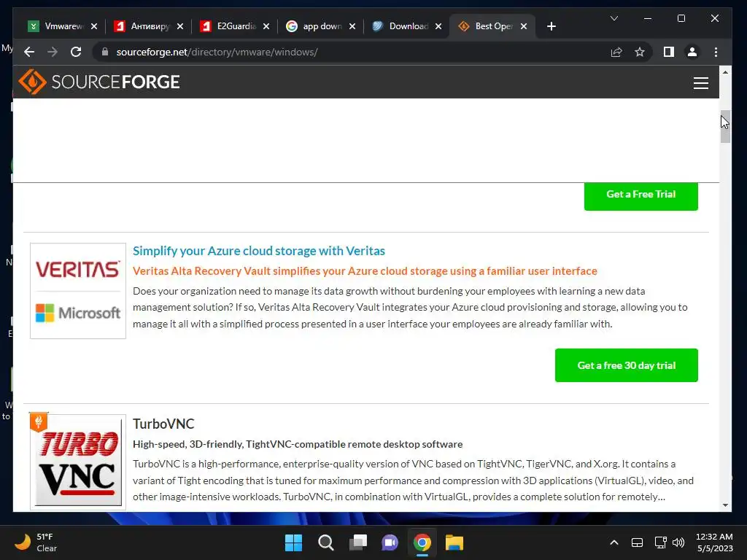Close the E2Guardian tab

point(266,26)
